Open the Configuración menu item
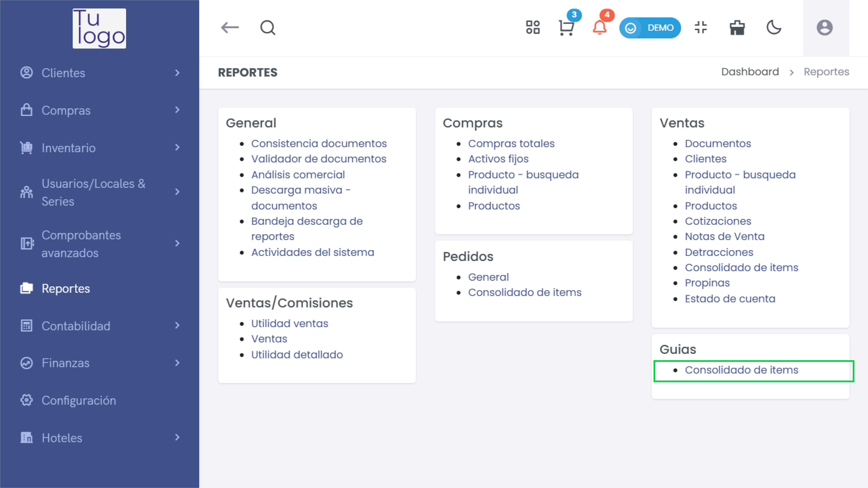The height and width of the screenshot is (488, 868). click(x=78, y=400)
